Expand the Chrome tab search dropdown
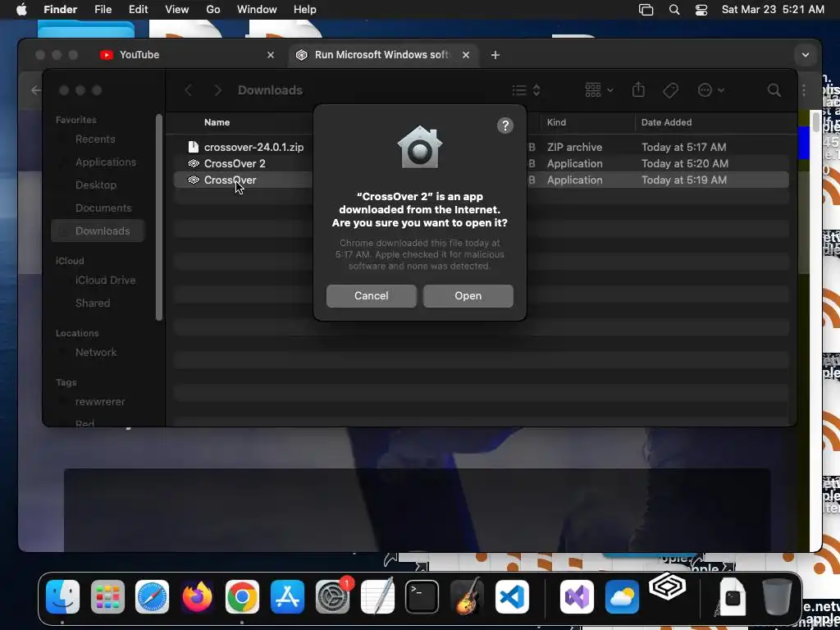Viewport: 840px width, 630px height. point(805,55)
